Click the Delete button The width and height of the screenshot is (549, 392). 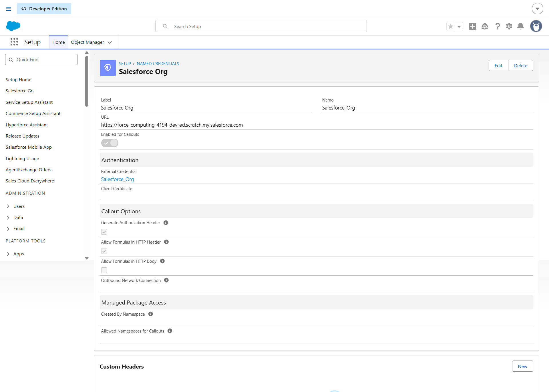pyautogui.click(x=521, y=65)
